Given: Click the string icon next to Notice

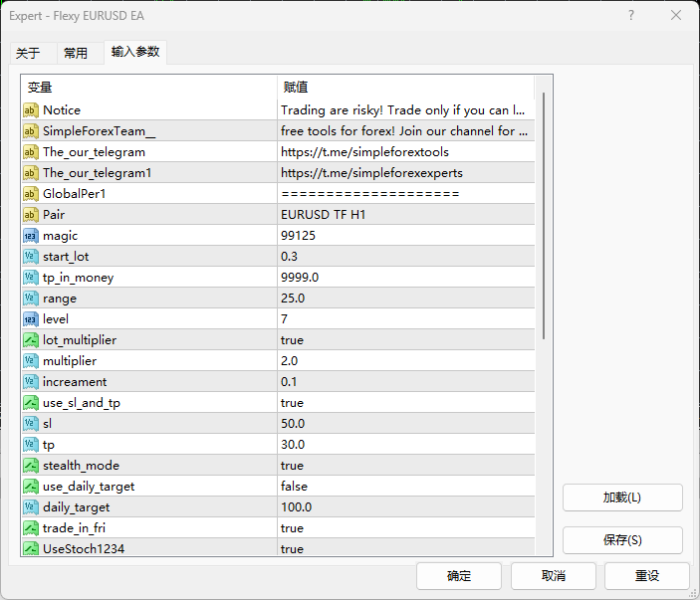Looking at the screenshot, I should (x=30, y=110).
